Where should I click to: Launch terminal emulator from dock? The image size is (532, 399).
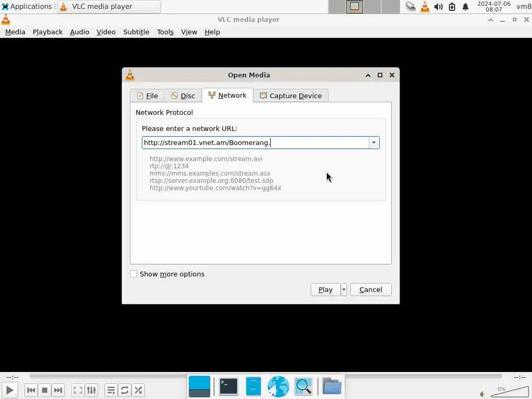[229, 386]
